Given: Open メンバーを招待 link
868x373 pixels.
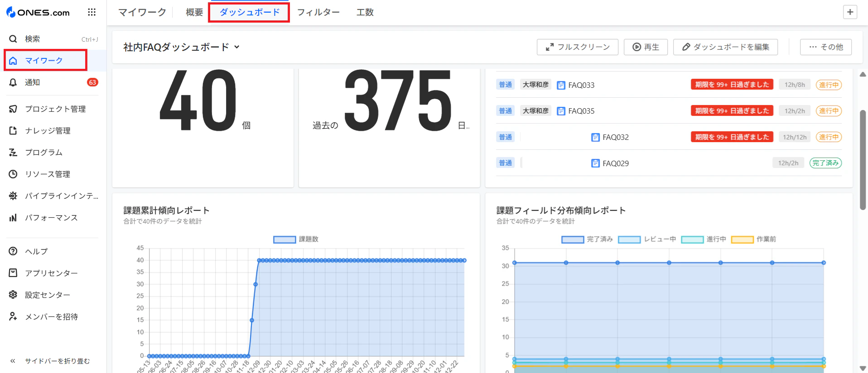Looking at the screenshot, I should (51, 316).
